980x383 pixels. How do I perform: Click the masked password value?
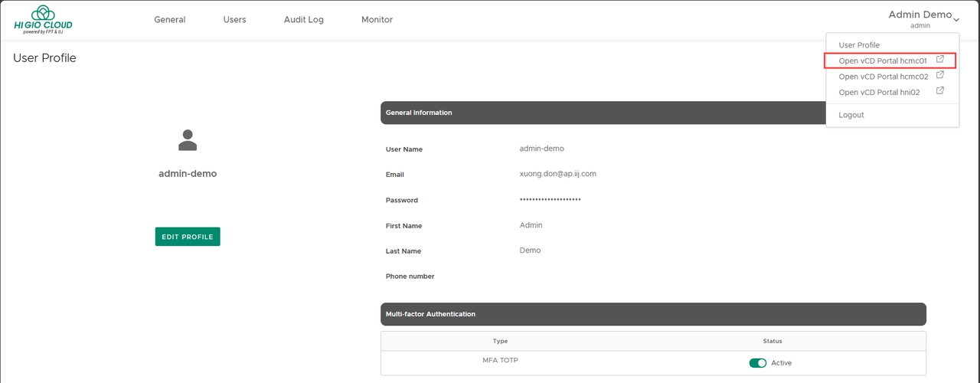(550, 200)
